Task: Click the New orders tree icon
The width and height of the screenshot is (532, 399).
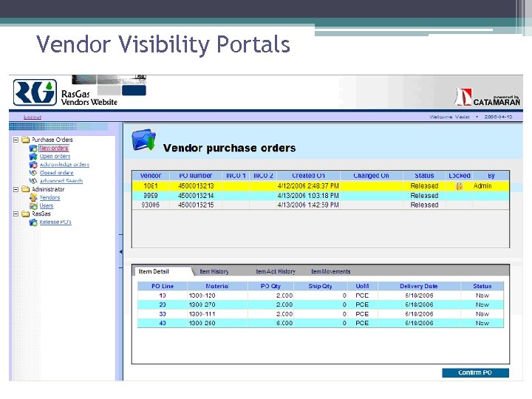Action: coord(33,149)
